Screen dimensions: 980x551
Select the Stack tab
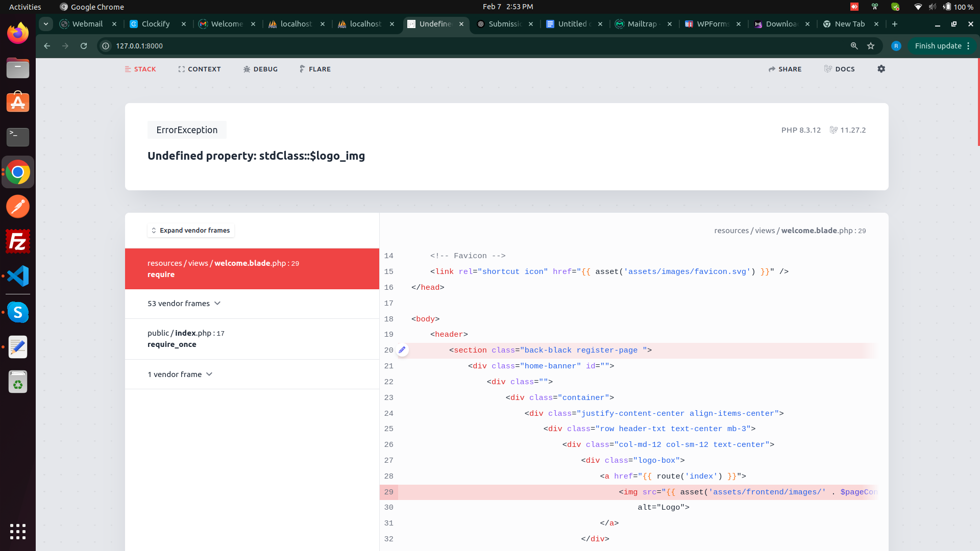coord(140,69)
